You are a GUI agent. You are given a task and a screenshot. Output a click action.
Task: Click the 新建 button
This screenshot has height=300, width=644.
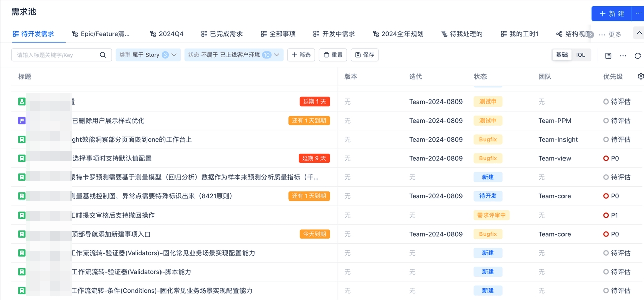(612, 14)
